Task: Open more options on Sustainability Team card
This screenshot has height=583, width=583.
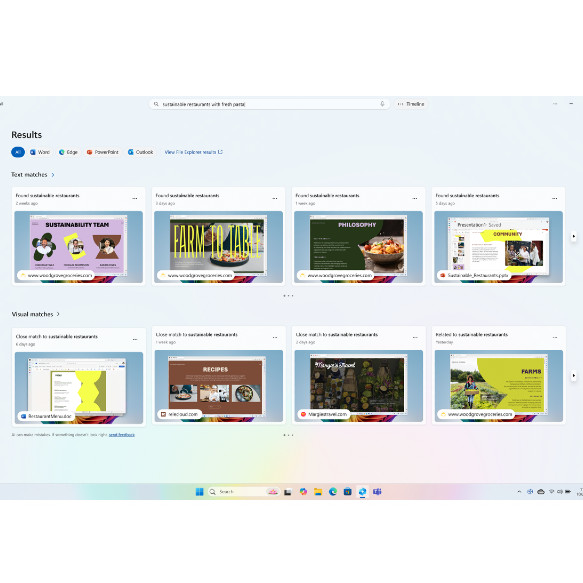Action: tap(135, 199)
